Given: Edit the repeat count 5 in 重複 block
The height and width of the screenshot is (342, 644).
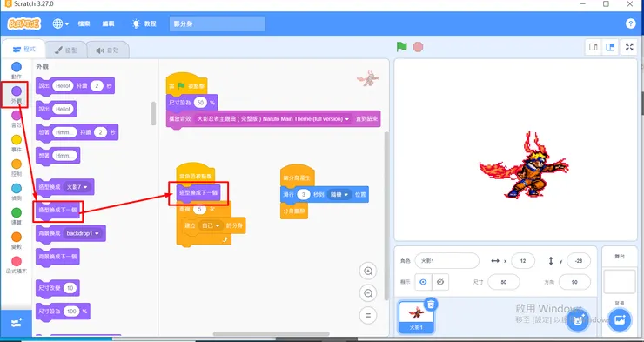Looking at the screenshot, I should pyautogui.click(x=199, y=210).
